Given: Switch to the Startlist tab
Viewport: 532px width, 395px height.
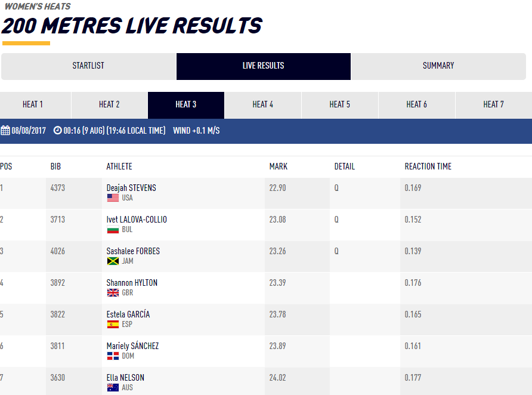Looking at the screenshot, I should tap(88, 66).
